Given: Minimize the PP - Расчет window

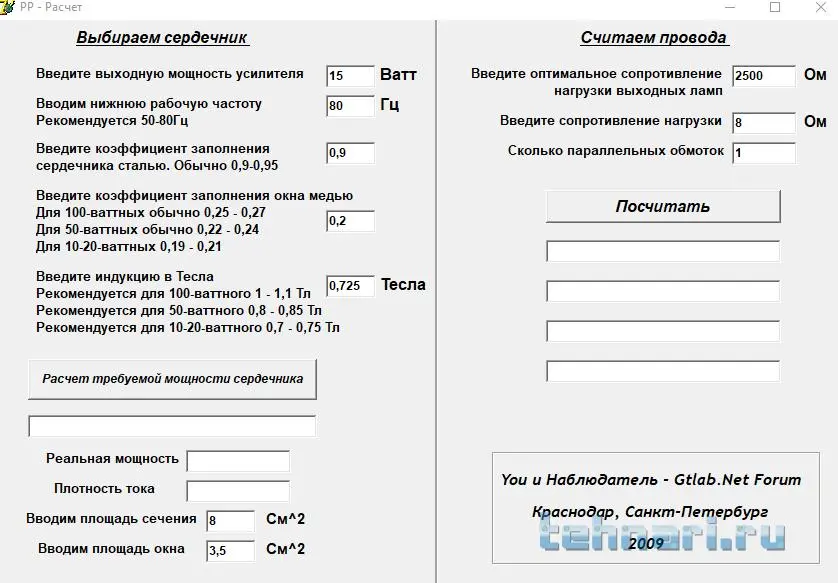Looking at the screenshot, I should tap(729, 7).
